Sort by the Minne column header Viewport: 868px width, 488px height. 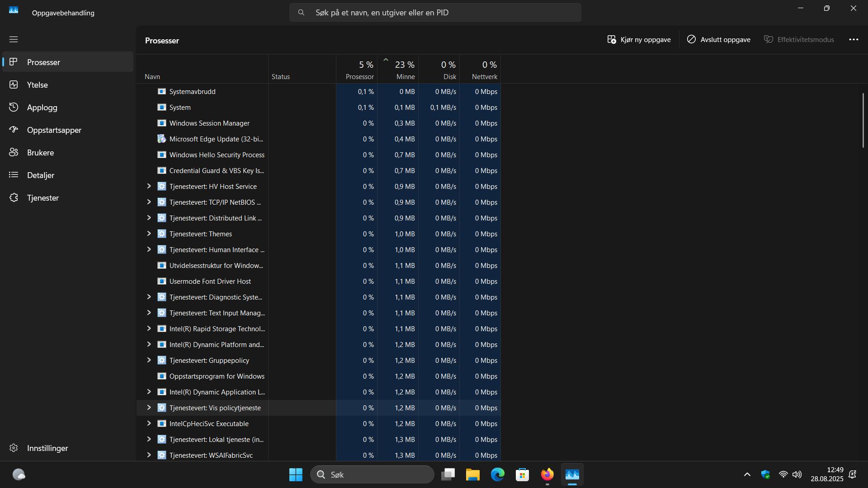[x=398, y=69]
